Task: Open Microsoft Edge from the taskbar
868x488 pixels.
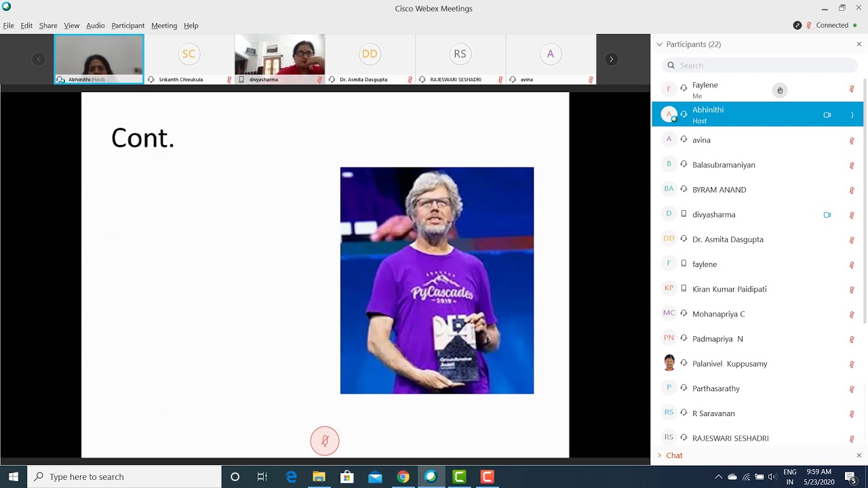Action: pos(291,477)
